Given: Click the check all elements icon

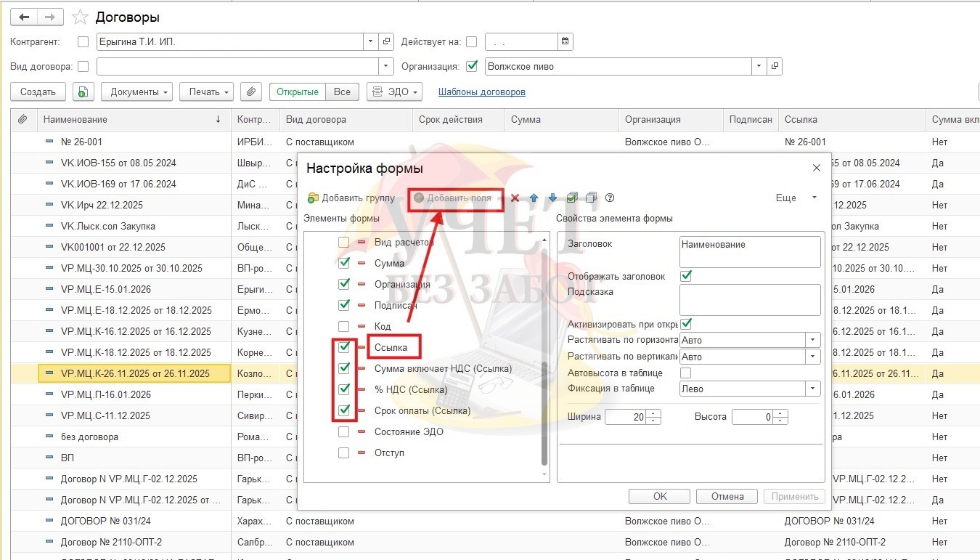Looking at the screenshot, I should coord(572,198).
